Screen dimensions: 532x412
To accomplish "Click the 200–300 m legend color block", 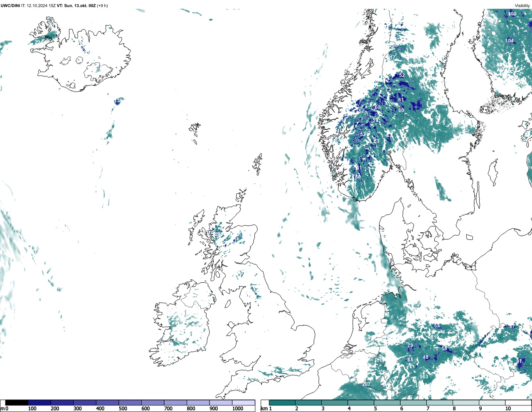I will (62, 402).
